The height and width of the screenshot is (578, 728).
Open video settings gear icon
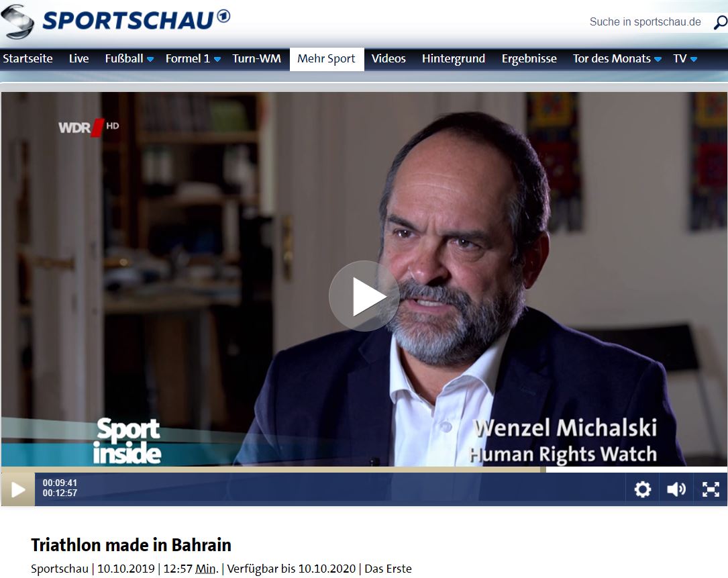[x=643, y=489]
